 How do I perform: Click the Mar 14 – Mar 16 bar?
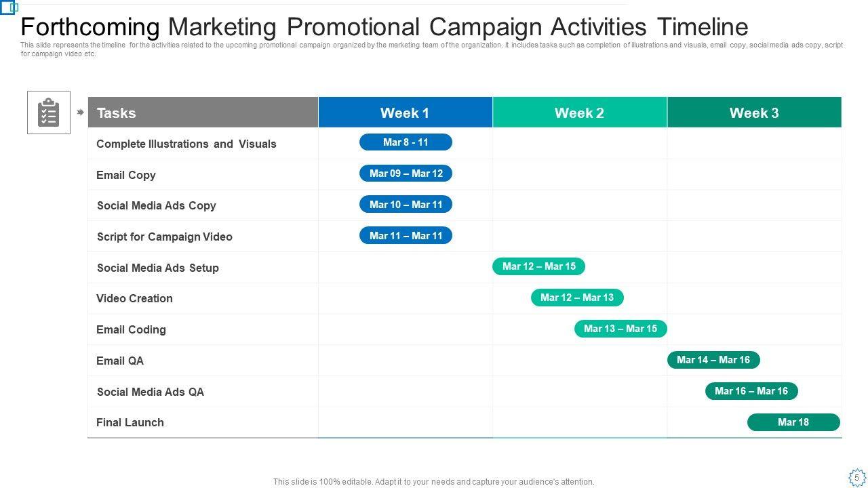pos(713,360)
